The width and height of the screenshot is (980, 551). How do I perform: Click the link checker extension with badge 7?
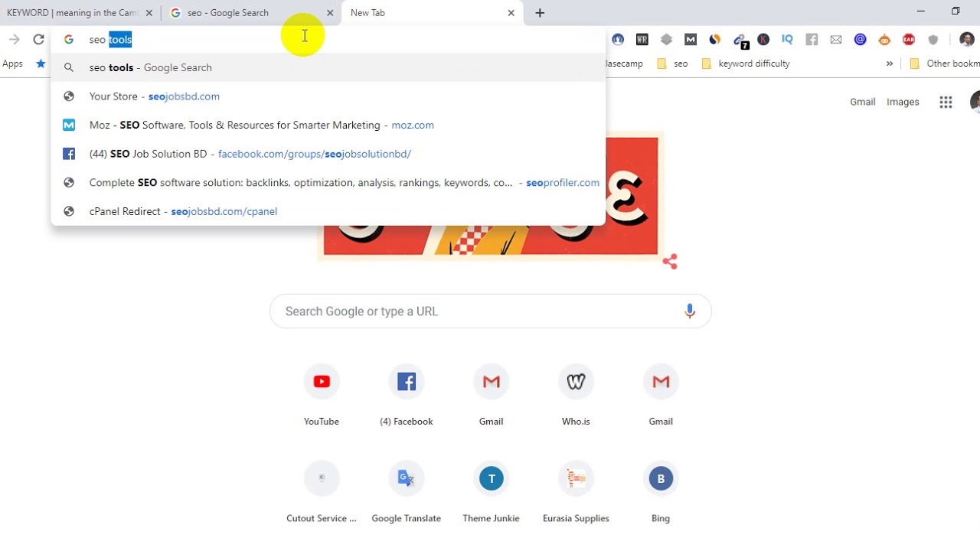click(x=740, y=41)
